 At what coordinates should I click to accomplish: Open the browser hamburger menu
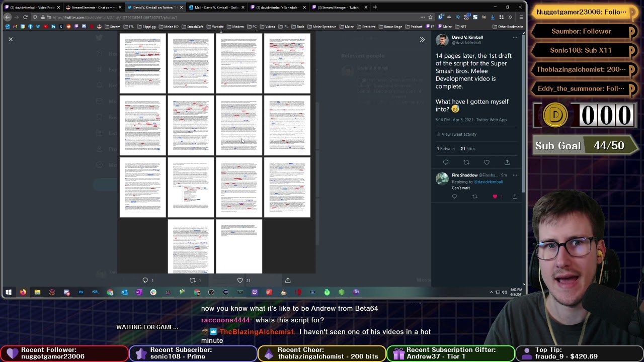521,17
